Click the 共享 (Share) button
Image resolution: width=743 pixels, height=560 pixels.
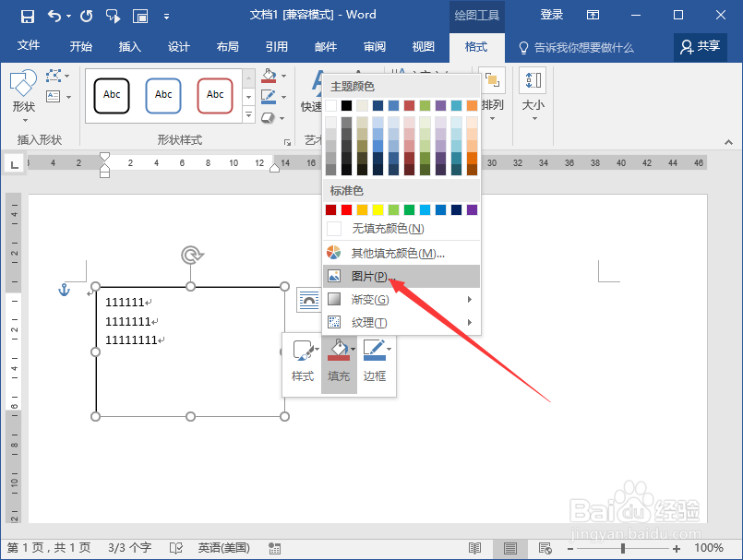pos(700,46)
